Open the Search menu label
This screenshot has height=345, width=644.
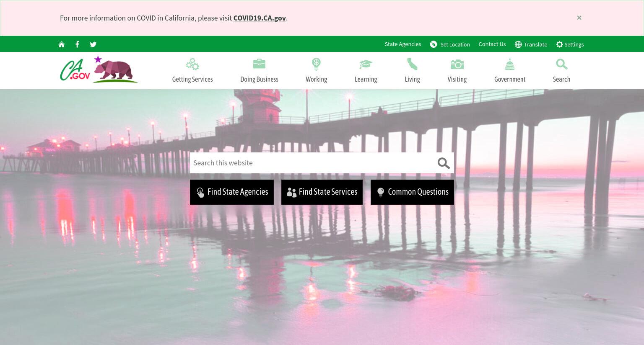[x=561, y=79]
